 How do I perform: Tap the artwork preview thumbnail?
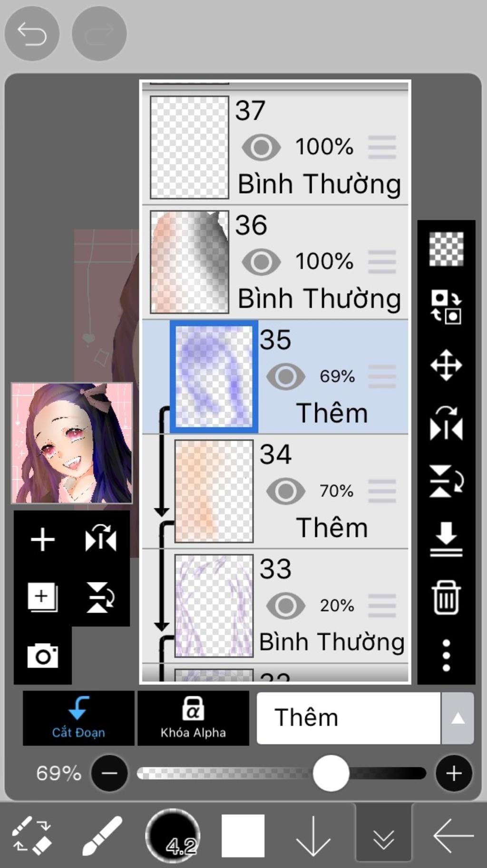click(72, 443)
